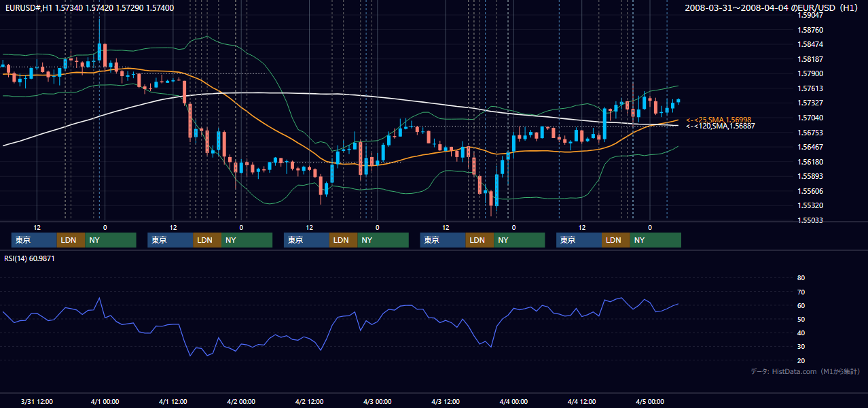This screenshot has height=408, width=868.
Task: Click the 1.55606 price axis label
Action: (810, 191)
